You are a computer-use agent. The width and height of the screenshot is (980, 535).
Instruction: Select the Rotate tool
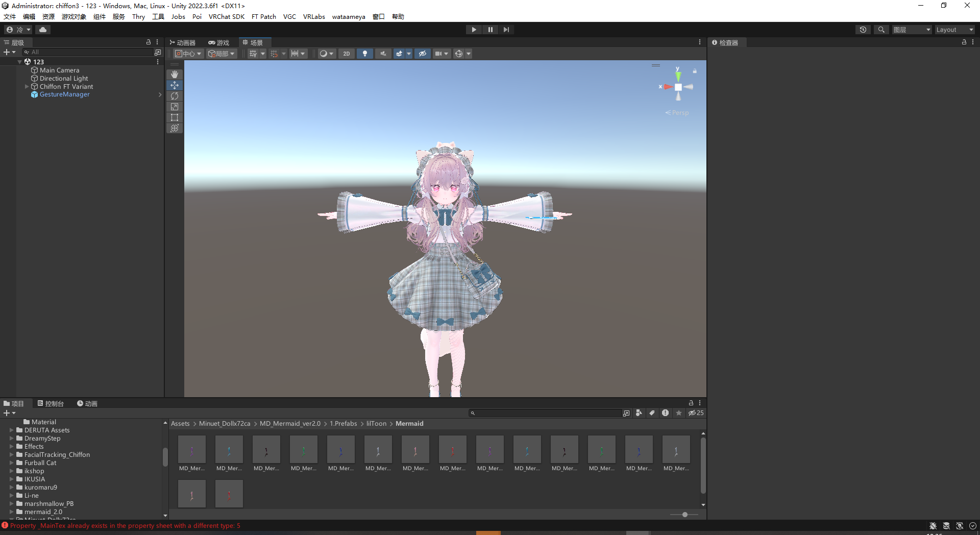click(175, 96)
